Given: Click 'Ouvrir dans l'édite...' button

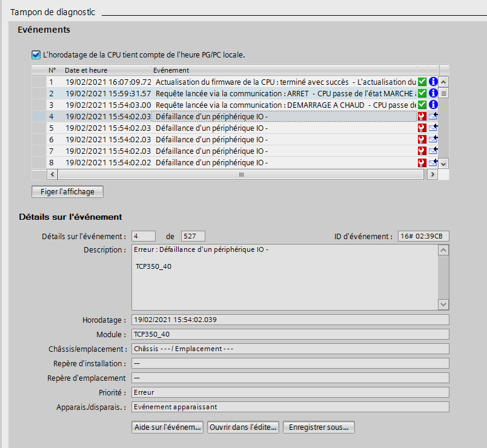Looking at the screenshot, I should (243, 427).
